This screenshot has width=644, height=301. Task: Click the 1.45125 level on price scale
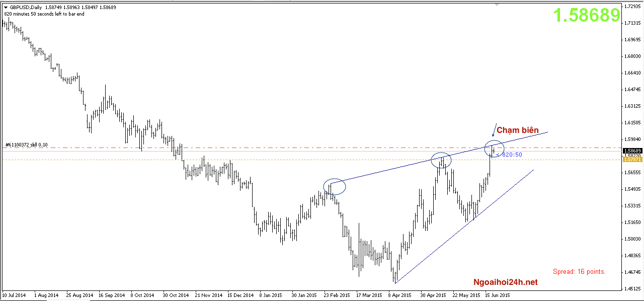tap(632, 288)
